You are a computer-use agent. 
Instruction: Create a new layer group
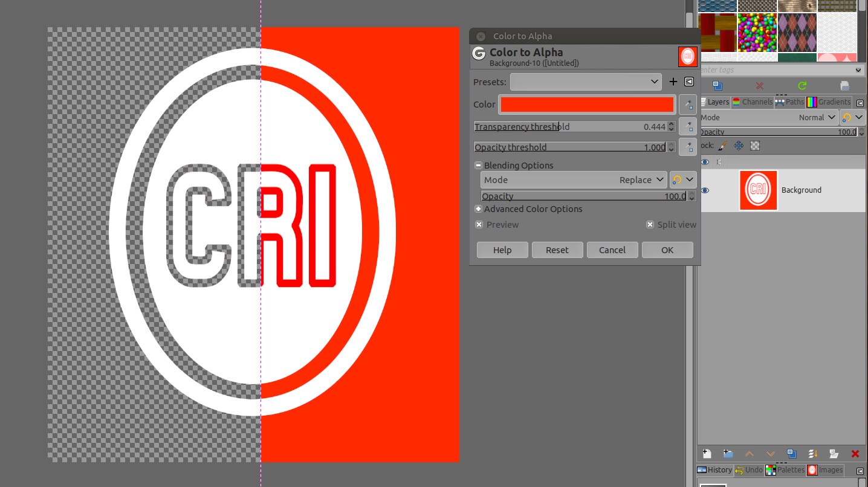pos(728,454)
